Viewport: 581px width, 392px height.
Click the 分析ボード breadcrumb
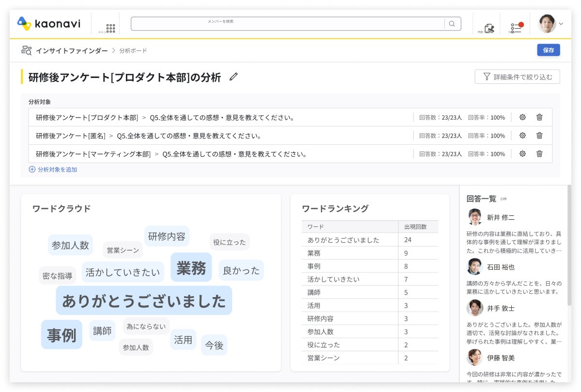tap(133, 50)
